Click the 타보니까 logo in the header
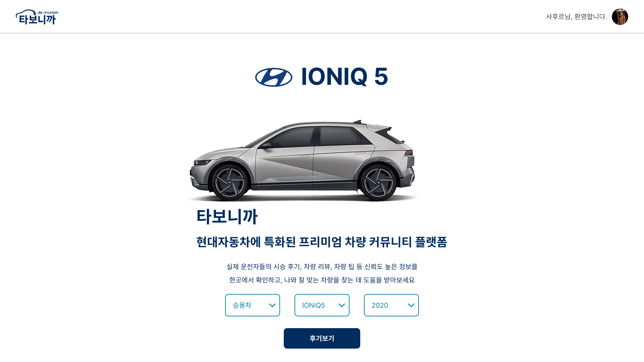Image resolution: width=644 pixels, height=362 pixels. [x=37, y=17]
